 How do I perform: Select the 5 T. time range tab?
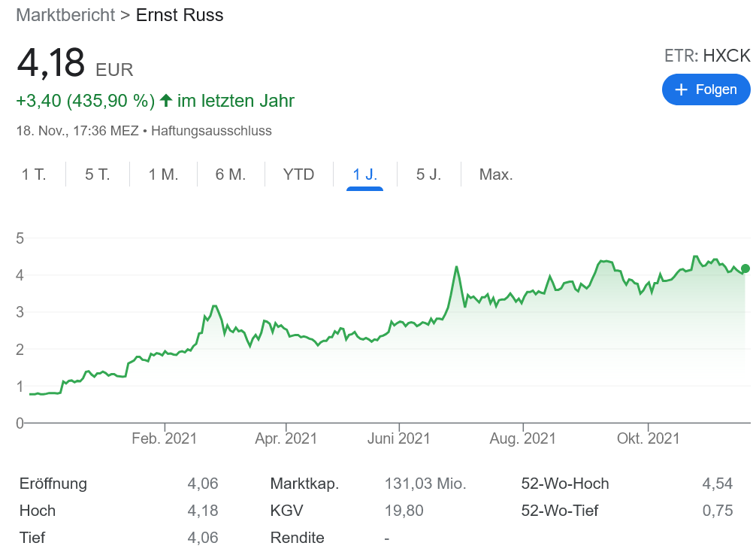(98, 174)
